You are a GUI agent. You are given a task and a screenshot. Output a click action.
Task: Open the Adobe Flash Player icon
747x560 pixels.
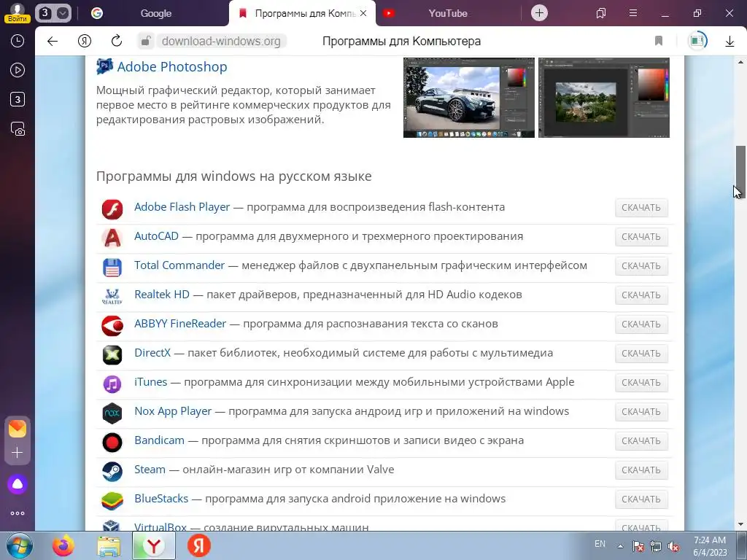click(112, 209)
